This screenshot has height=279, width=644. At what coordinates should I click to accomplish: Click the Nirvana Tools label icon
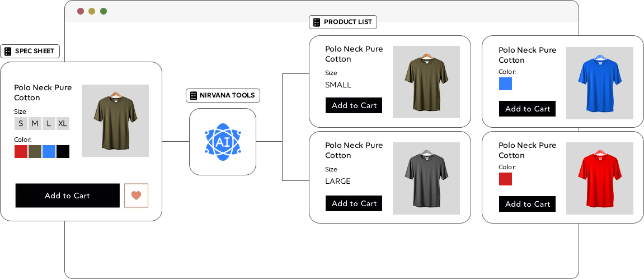click(x=194, y=96)
